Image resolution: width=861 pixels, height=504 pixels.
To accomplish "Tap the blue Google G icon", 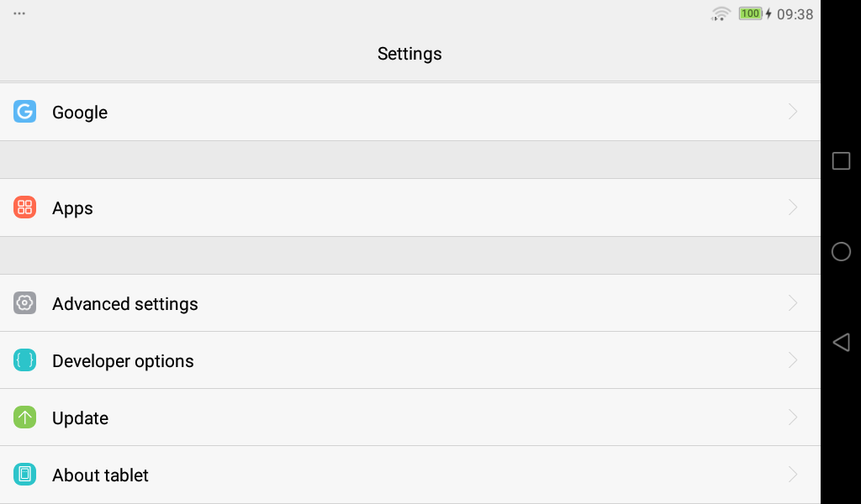I will (x=24, y=112).
